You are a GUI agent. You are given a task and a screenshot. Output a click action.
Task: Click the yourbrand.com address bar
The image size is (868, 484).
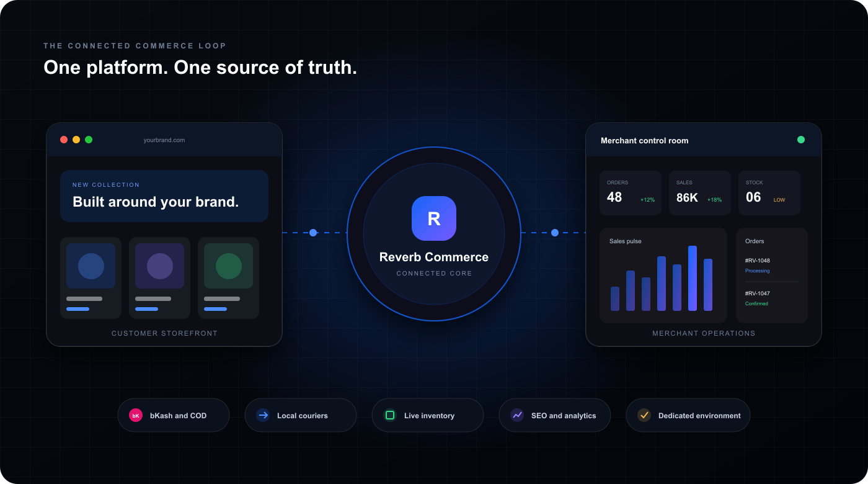click(164, 140)
